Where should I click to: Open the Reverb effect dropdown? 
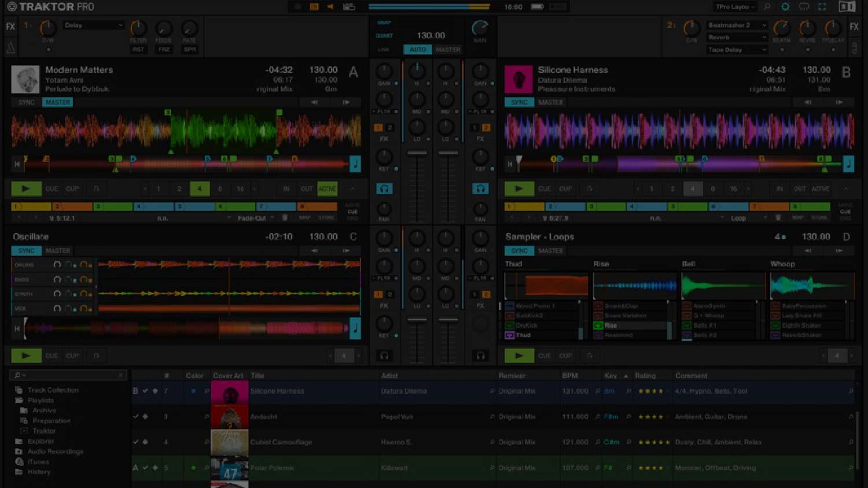coord(737,38)
